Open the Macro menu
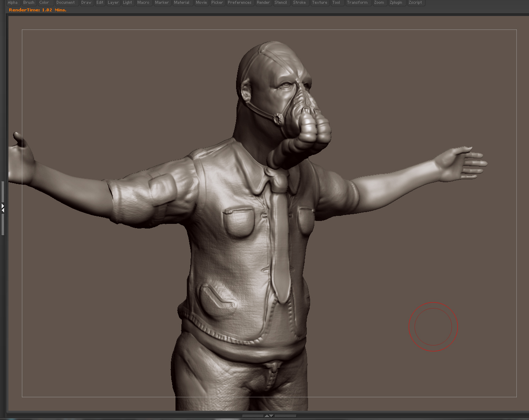This screenshot has height=420, width=529. coord(143,3)
